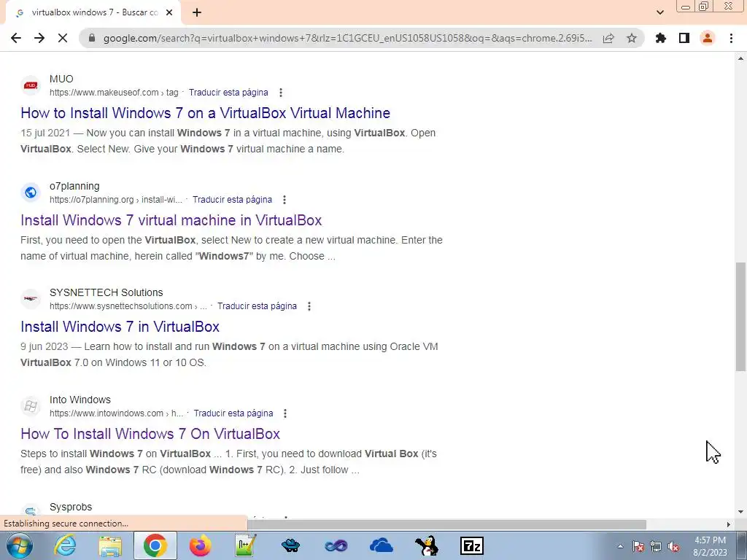Click the scroll down arrow
The width and height of the screenshot is (747, 560).
(x=740, y=512)
